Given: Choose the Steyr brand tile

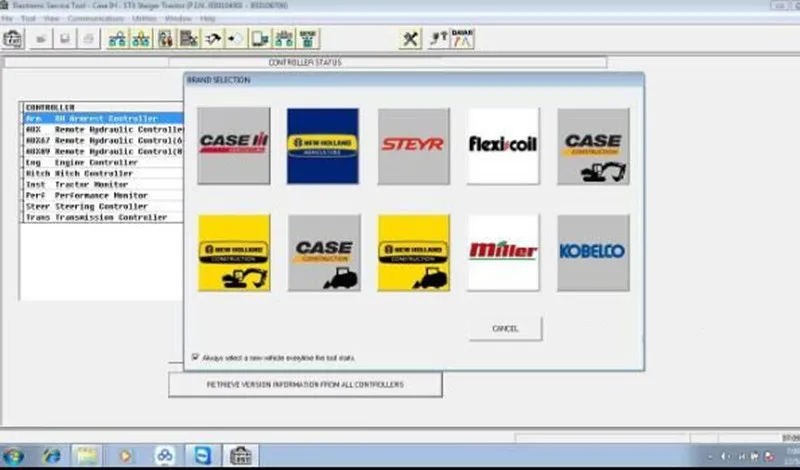Looking at the screenshot, I should (414, 146).
